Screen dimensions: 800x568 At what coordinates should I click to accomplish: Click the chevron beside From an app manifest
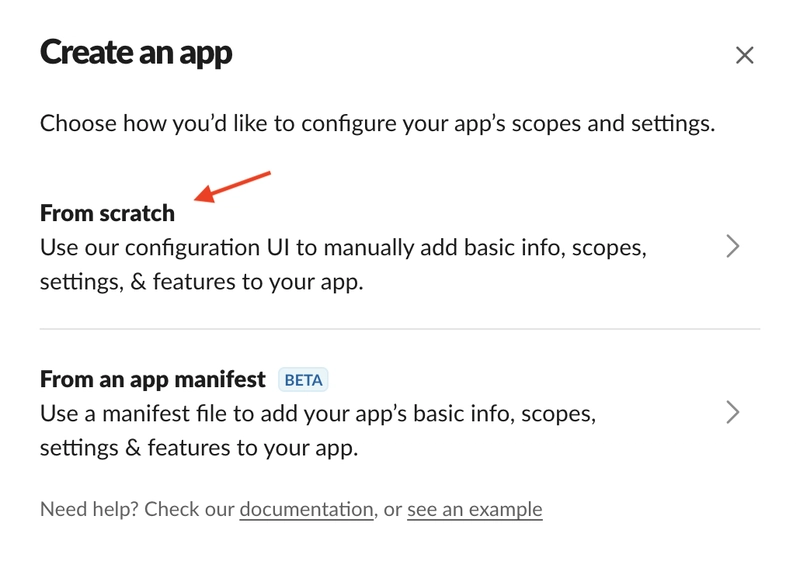click(733, 412)
